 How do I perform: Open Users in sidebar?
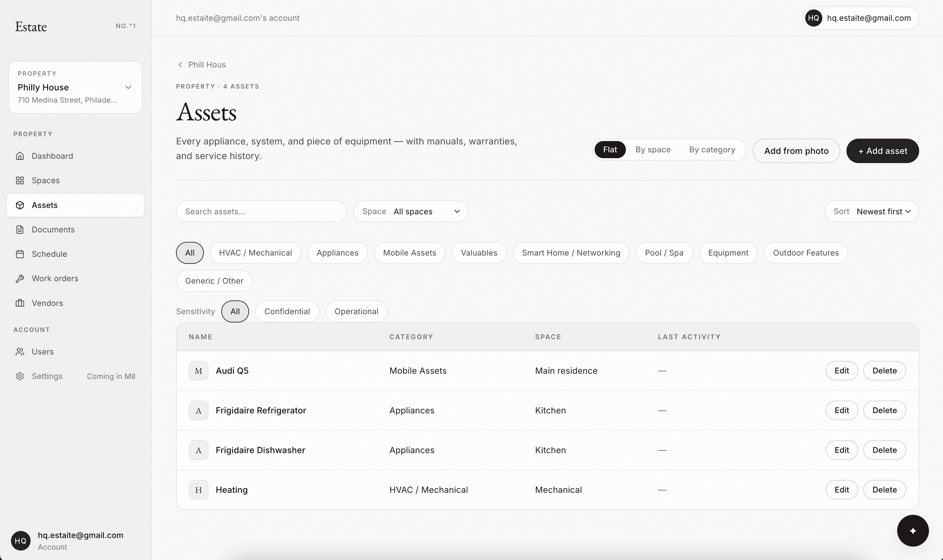coord(75,352)
